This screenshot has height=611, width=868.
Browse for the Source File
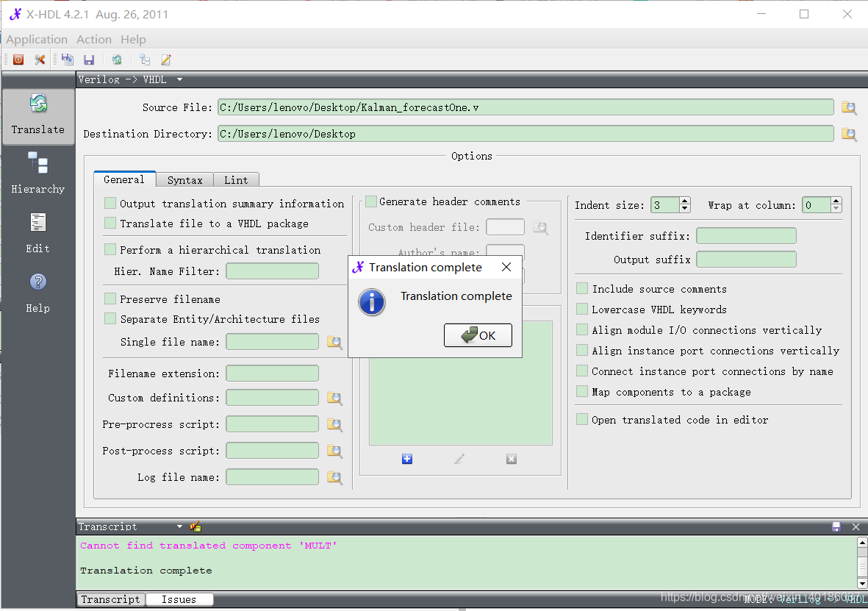[849, 107]
